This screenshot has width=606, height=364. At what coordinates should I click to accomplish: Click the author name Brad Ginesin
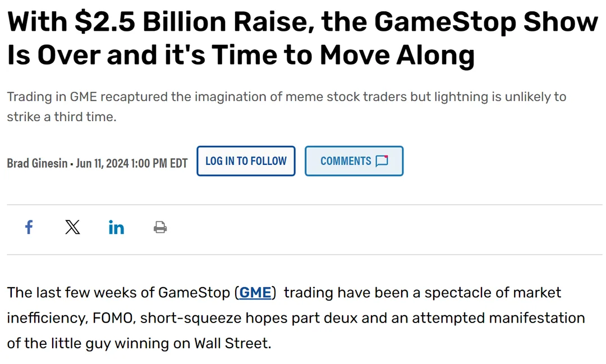click(36, 163)
